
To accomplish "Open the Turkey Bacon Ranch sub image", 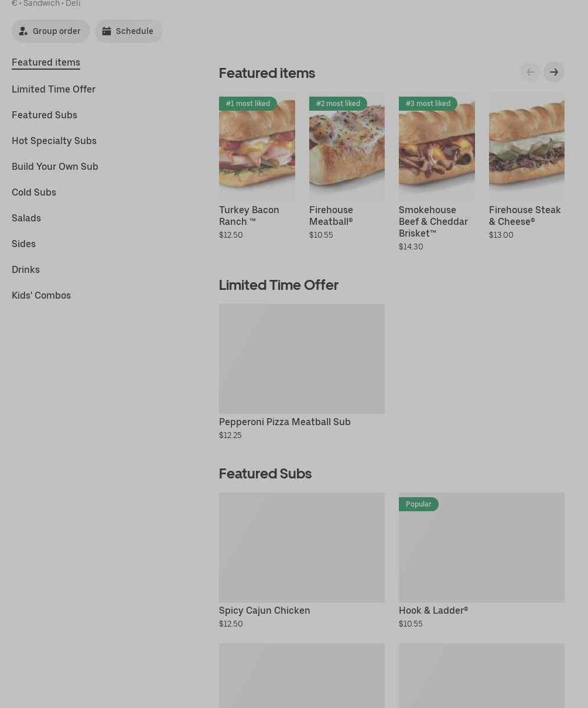I will point(257,147).
